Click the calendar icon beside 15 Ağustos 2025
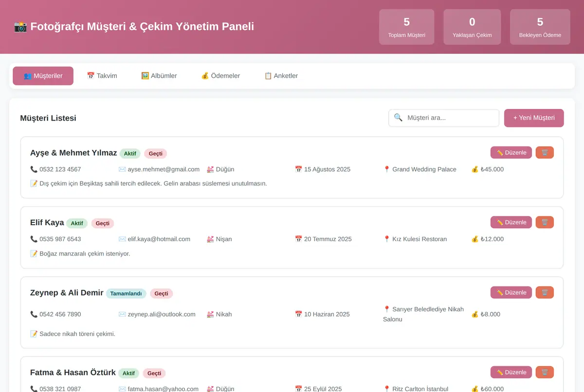The height and width of the screenshot is (392, 584). pyautogui.click(x=298, y=169)
